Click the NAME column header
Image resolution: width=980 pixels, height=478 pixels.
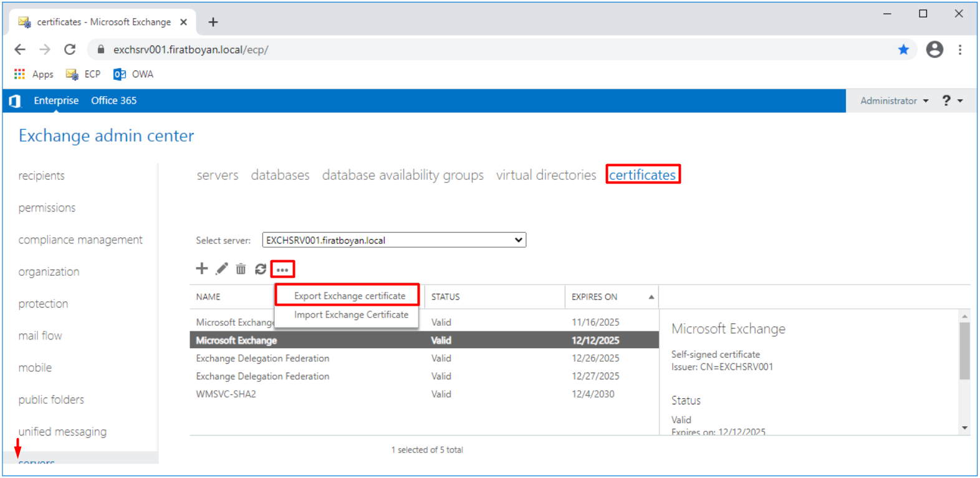(208, 297)
